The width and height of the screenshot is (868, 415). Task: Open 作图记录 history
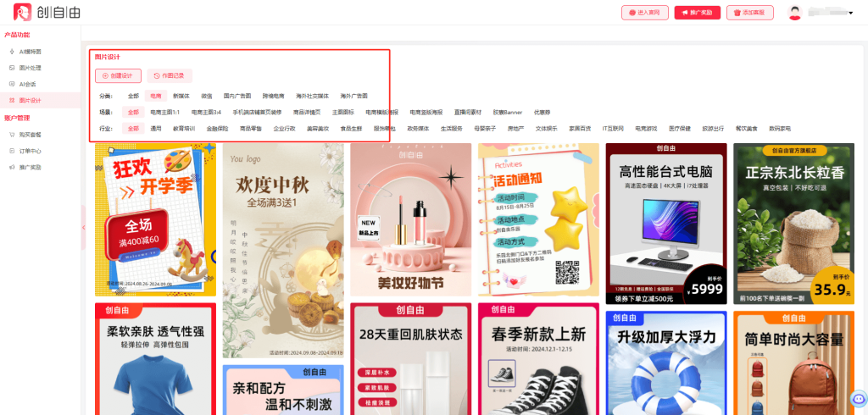point(169,75)
